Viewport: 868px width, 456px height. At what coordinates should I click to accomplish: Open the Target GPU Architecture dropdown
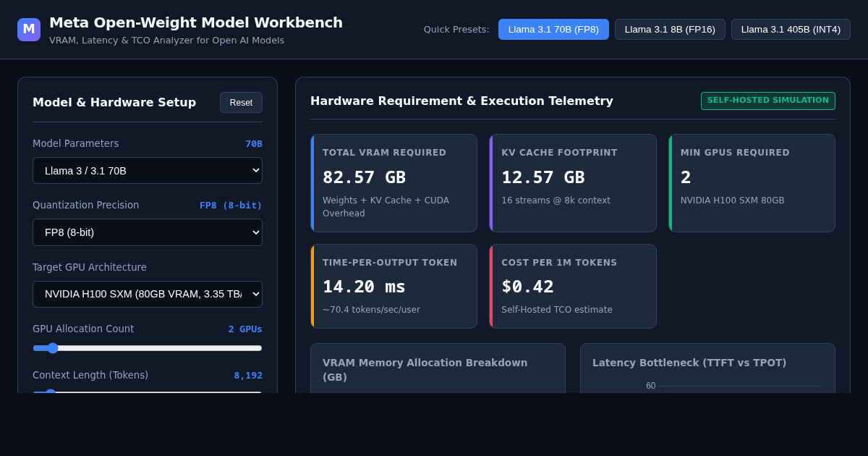(148, 294)
